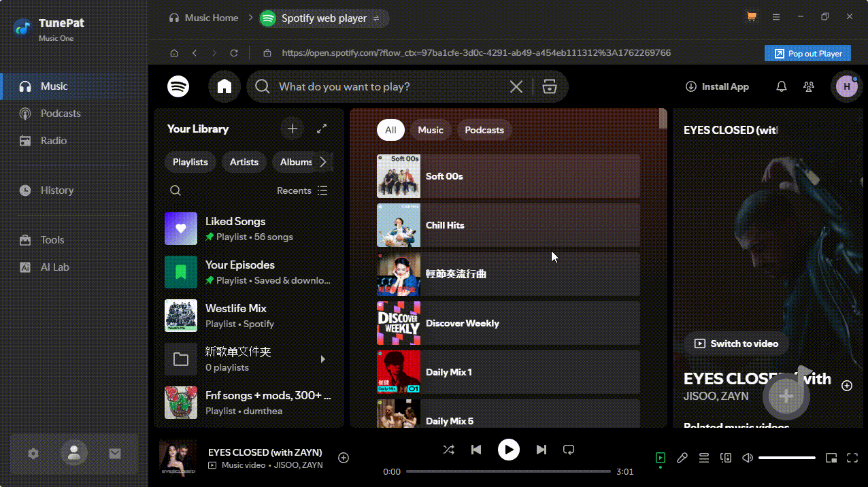Open the History panel
This screenshot has width=868, height=487.
56,190
